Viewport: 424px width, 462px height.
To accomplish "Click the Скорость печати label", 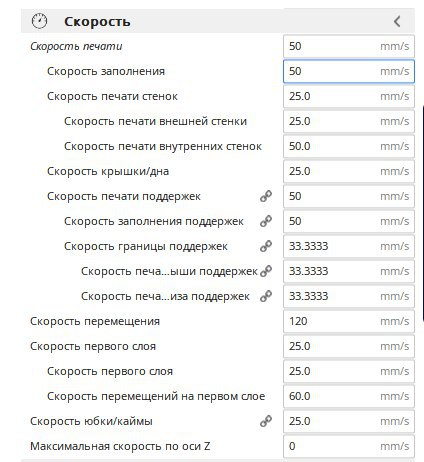I will pos(76,46).
